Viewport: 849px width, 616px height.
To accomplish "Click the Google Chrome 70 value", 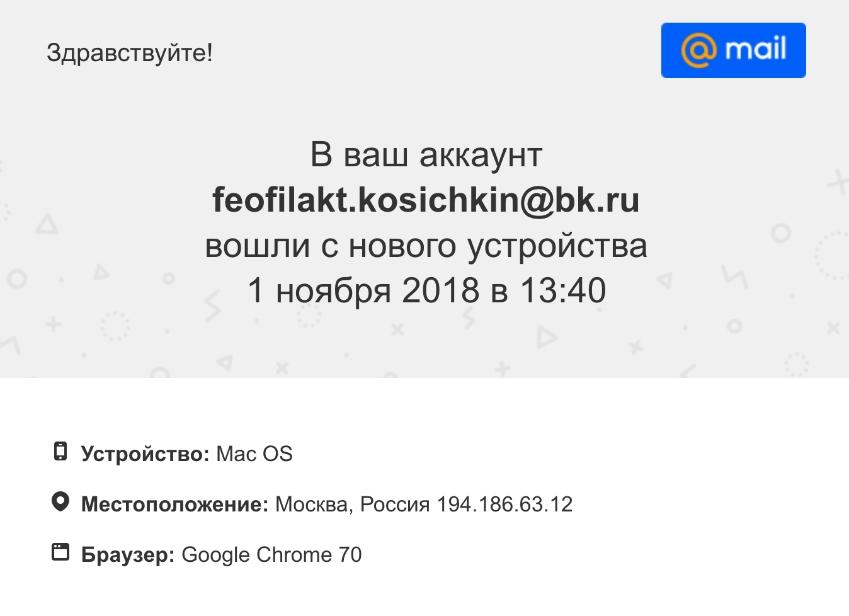I will tap(271, 555).
